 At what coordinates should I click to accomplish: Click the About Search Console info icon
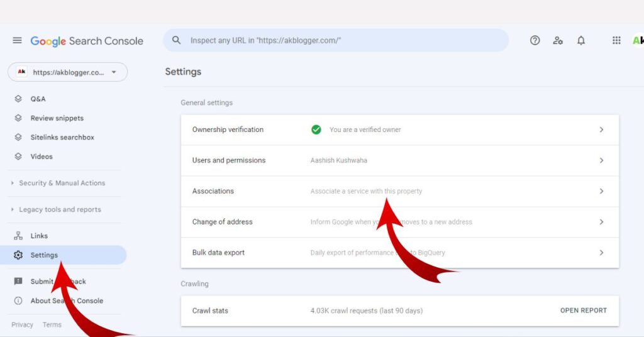pyautogui.click(x=18, y=301)
